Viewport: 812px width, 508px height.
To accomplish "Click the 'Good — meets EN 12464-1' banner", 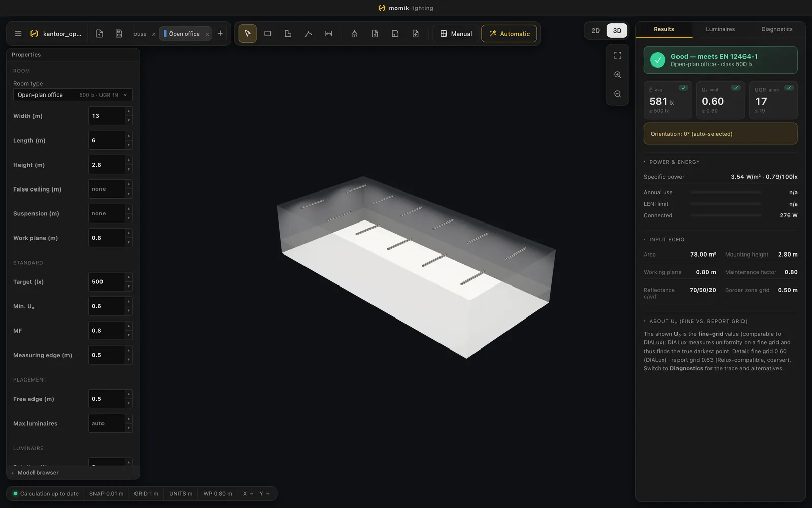I will pyautogui.click(x=720, y=60).
